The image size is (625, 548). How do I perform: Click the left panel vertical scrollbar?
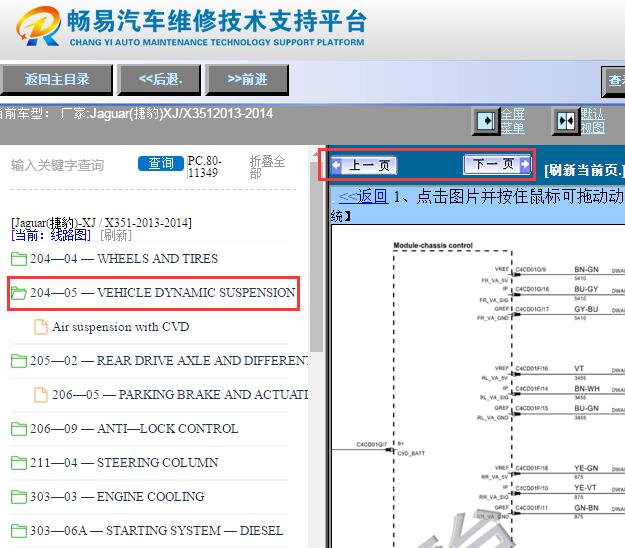pos(316,255)
